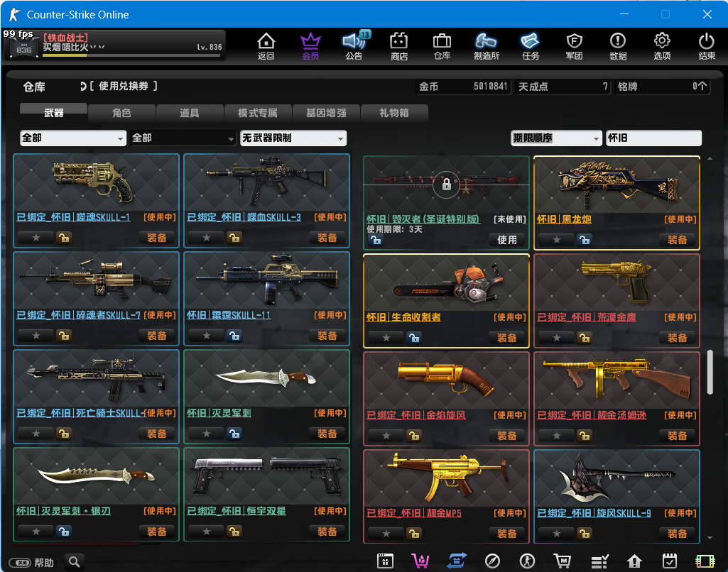Open the checklist icon in bottom bar
Viewport: 728px width, 572px height.
(x=599, y=561)
